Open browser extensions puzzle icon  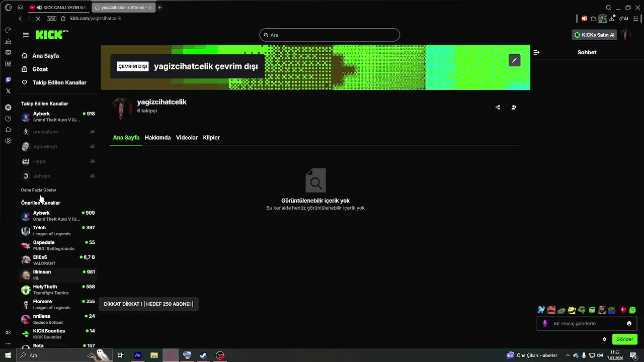click(593, 19)
